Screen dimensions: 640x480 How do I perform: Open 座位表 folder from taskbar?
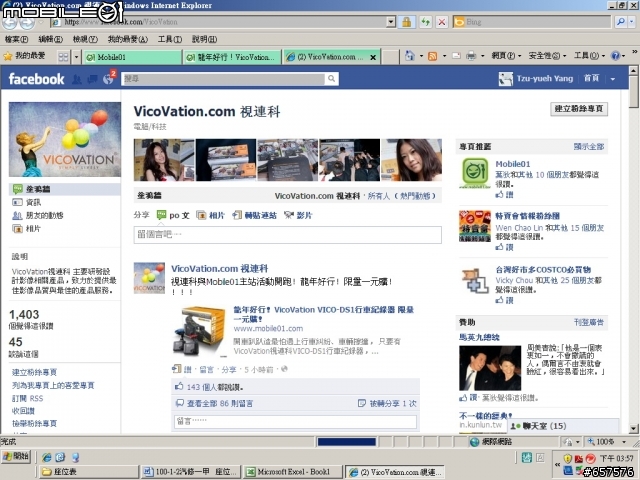coord(89,472)
